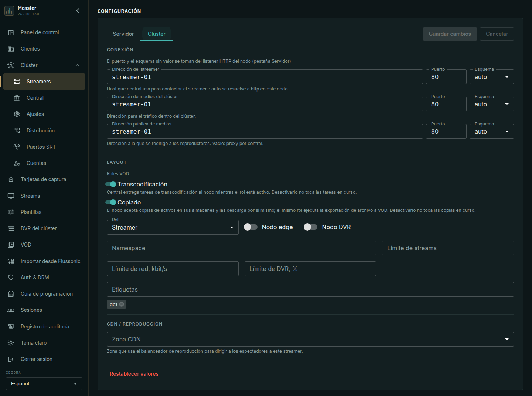Click the VOD play library icon
Image resolution: width=532 pixels, height=396 pixels.
(11, 245)
